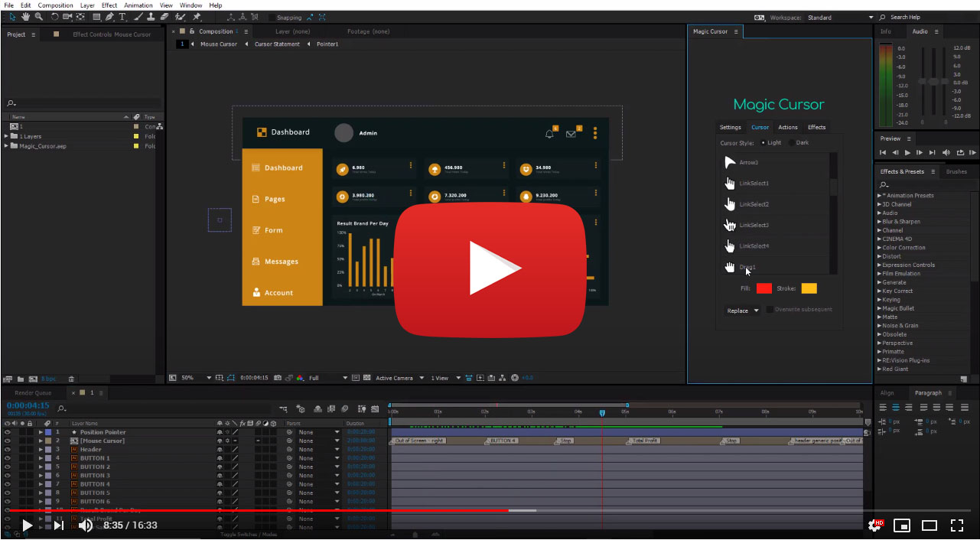
Task: Click the YouTube settings gear icon
Action: (874, 525)
